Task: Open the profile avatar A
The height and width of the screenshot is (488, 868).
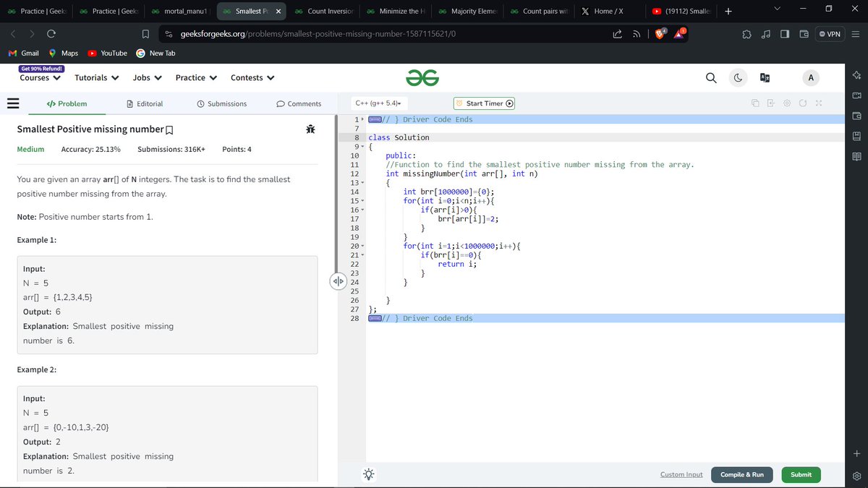Action: pyautogui.click(x=811, y=78)
